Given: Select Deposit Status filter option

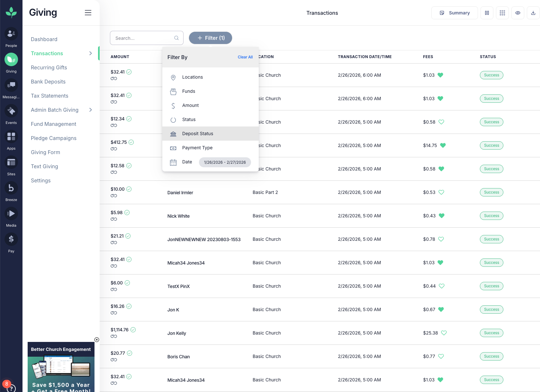Looking at the screenshot, I should tap(197, 134).
